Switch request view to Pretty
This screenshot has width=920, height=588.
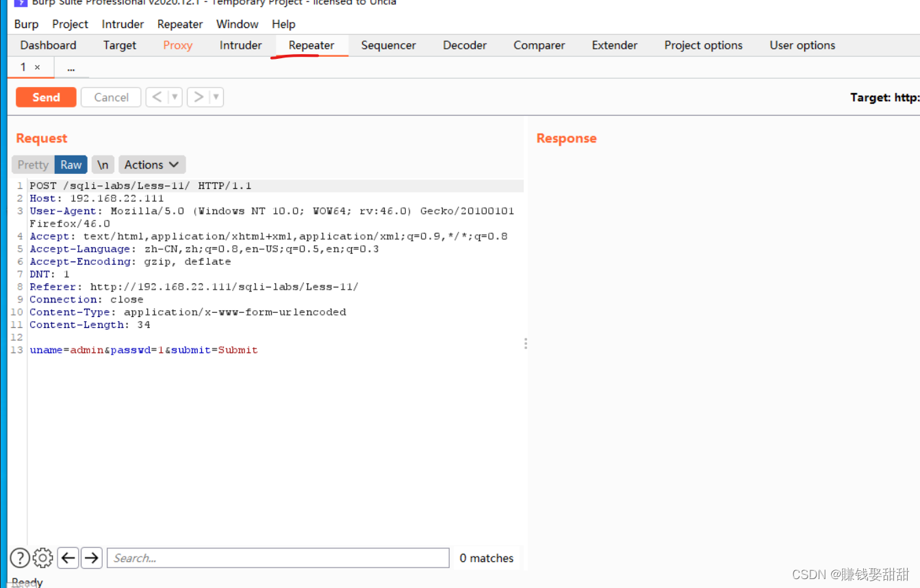[33, 164]
